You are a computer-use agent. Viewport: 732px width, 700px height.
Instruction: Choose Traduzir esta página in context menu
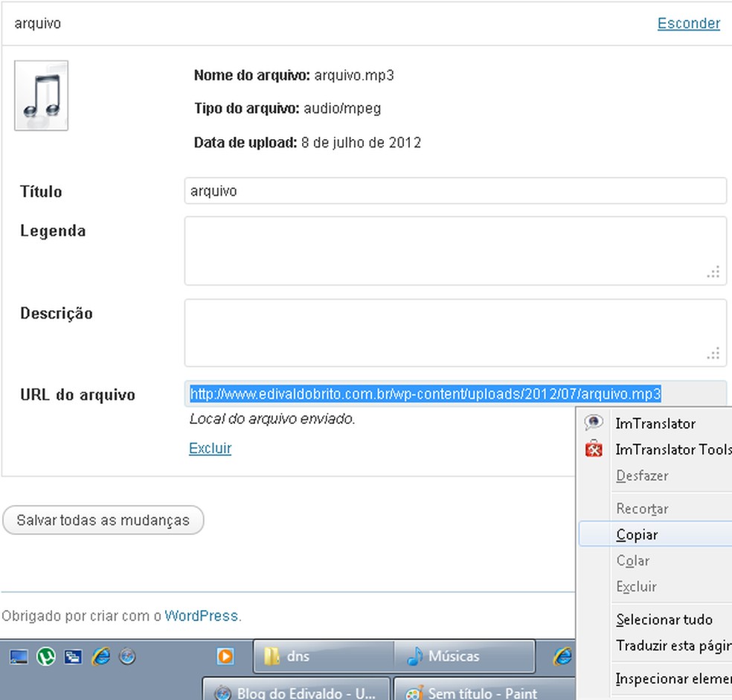coord(655,646)
